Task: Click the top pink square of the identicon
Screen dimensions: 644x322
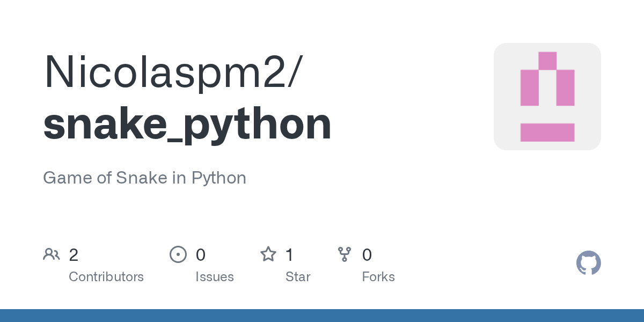Action: click(x=547, y=61)
